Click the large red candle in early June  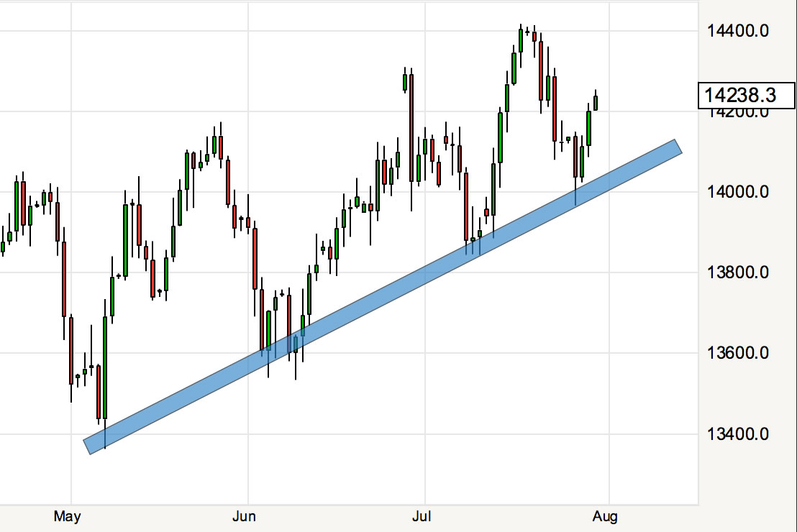[x=255, y=259]
